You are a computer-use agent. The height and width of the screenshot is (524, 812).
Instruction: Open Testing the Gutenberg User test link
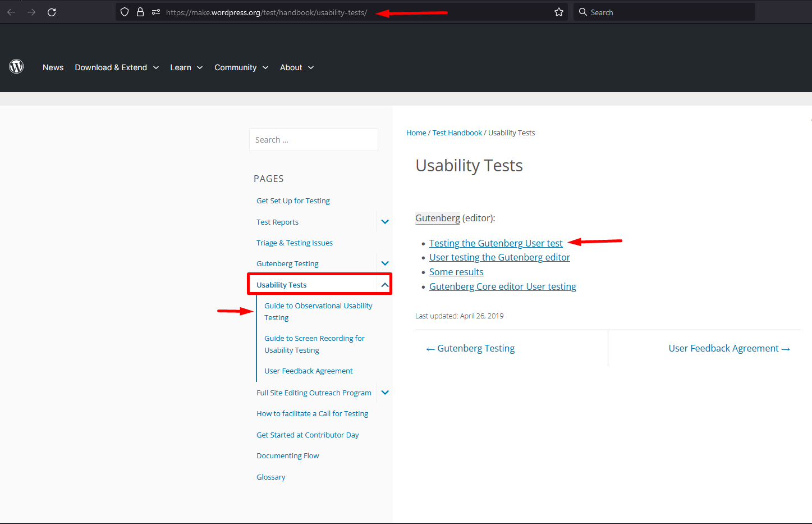(x=496, y=243)
